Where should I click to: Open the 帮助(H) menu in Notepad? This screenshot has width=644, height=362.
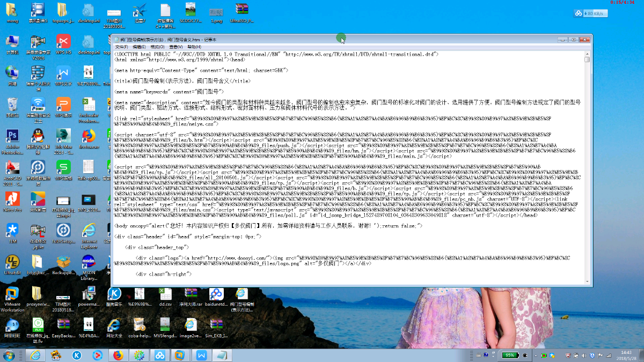tap(194, 47)
